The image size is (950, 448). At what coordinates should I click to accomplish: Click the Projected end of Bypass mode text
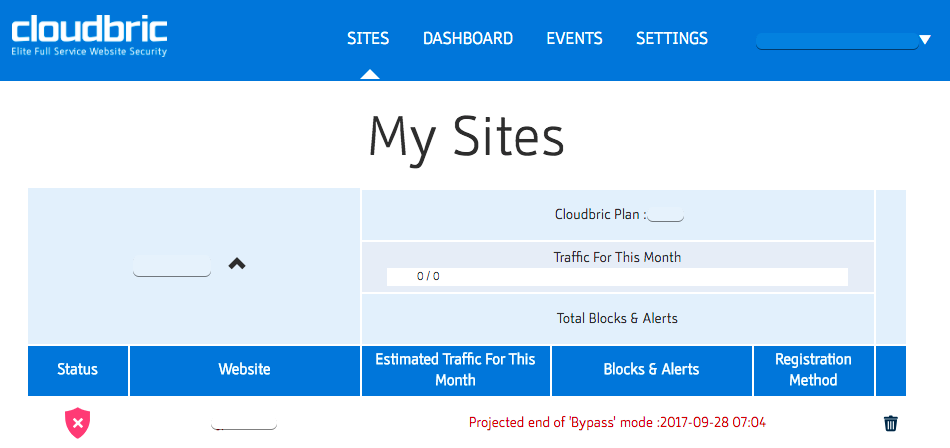point(617,422)
